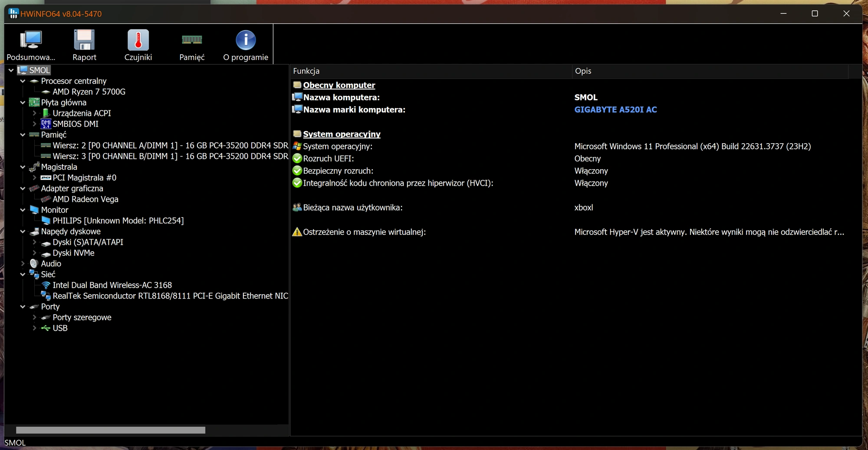Click the GIGABYTE A520I AC link
This screenshot has height=450, width=868.
click(x=615, y=109)
